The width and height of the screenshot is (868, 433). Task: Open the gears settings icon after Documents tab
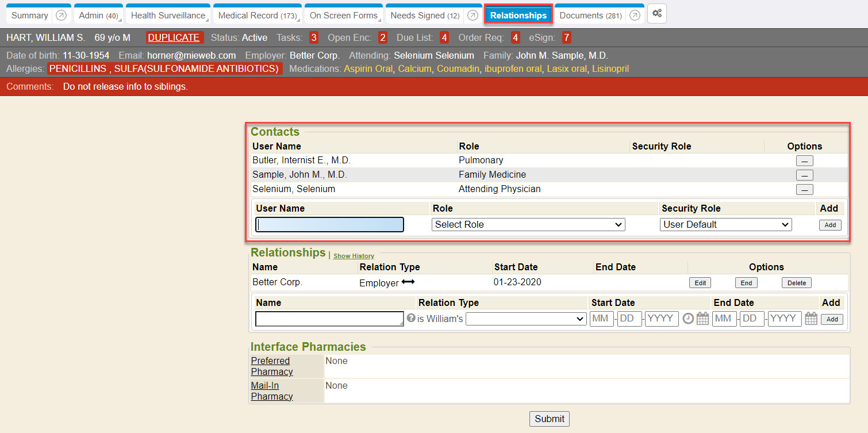pyautogui.click(x=657, y=14)
